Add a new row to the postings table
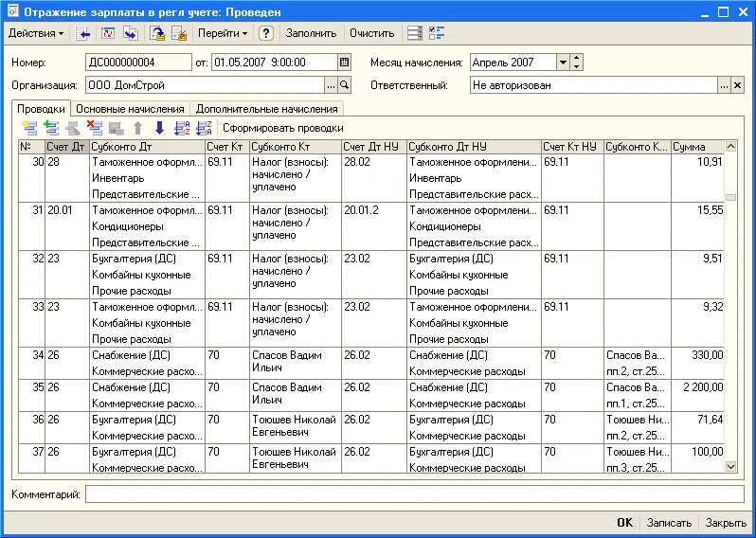Viewport: 756px width, 538px height. (x=30, y=128)
